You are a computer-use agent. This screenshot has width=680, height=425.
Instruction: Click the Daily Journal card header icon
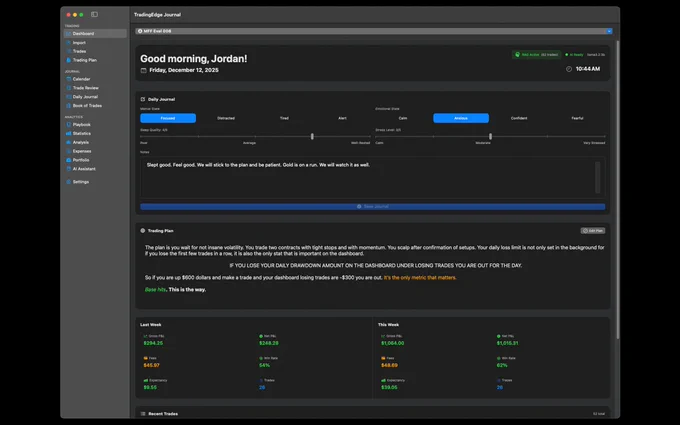[x=143, y=99]
